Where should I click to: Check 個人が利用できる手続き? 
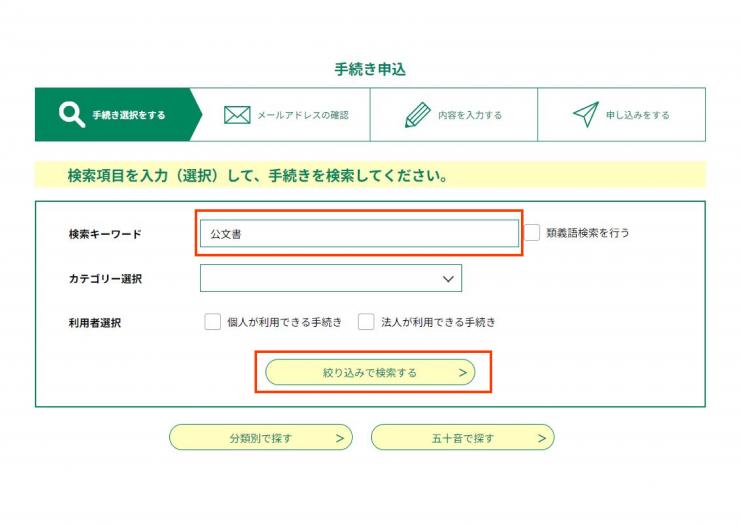coord(212,322)
